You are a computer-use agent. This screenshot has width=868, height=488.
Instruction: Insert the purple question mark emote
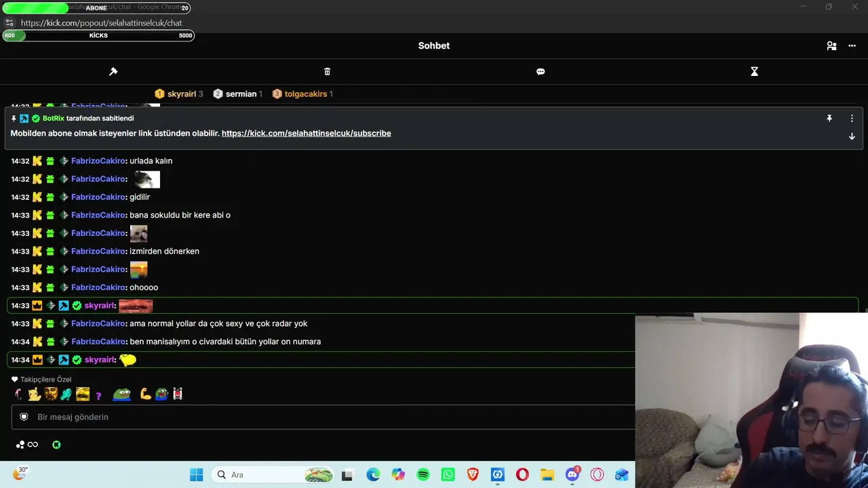pos(98,395)
